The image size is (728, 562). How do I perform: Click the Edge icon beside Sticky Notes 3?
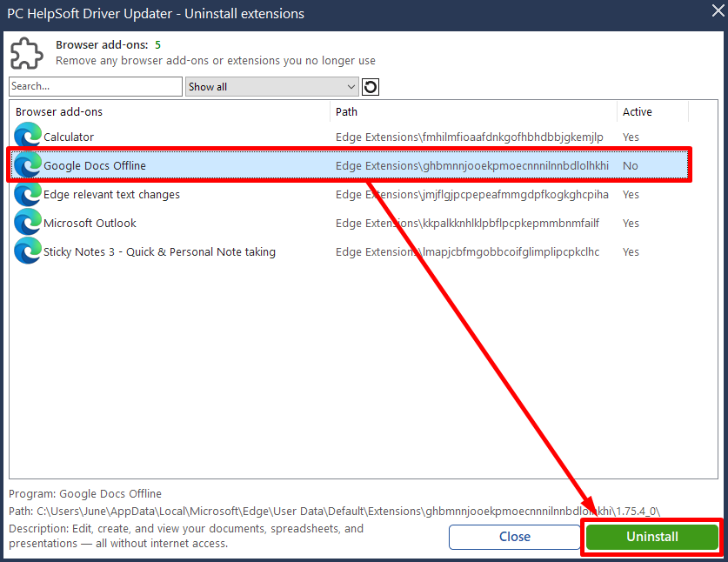(28, 251)
